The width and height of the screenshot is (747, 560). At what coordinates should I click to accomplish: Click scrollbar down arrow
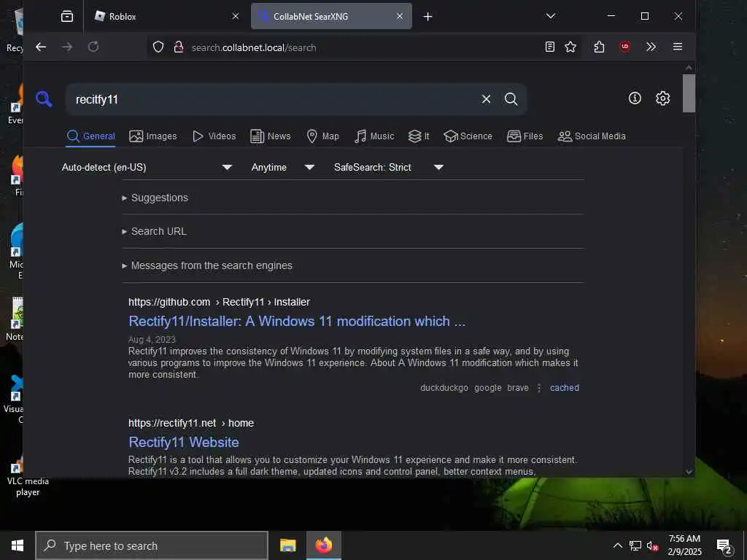(x=689, y=472)
